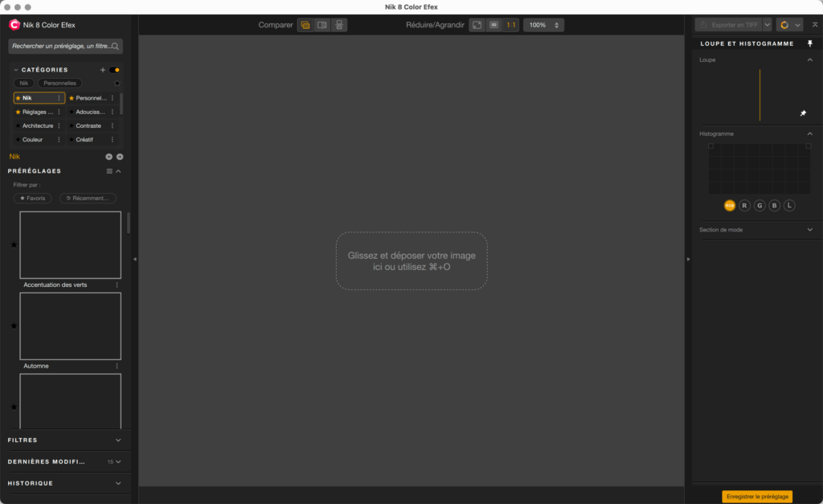823x504 pixels.
Task: Collapse the Préréglages section
Action: [119, 171]
